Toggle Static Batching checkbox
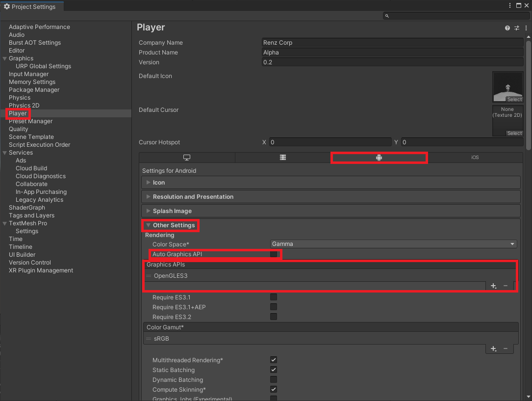Viewport: 532px width, 401px height. click(x=274, y=370)
